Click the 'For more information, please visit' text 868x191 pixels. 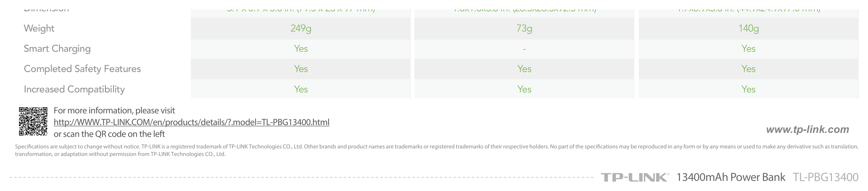pyautogui.click(x=114, y=111)
